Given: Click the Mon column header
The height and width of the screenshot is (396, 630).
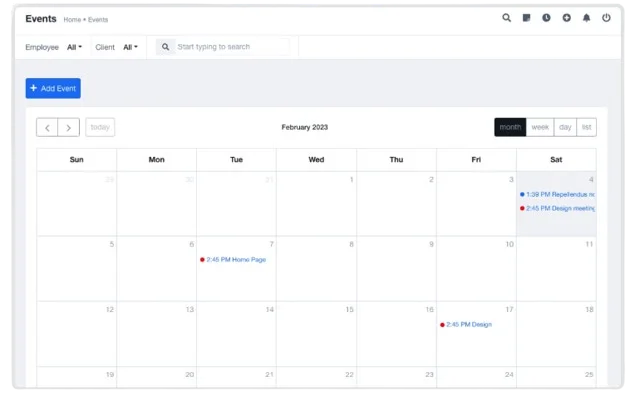Looking at the screenshot, I should [x=157, y=160].
